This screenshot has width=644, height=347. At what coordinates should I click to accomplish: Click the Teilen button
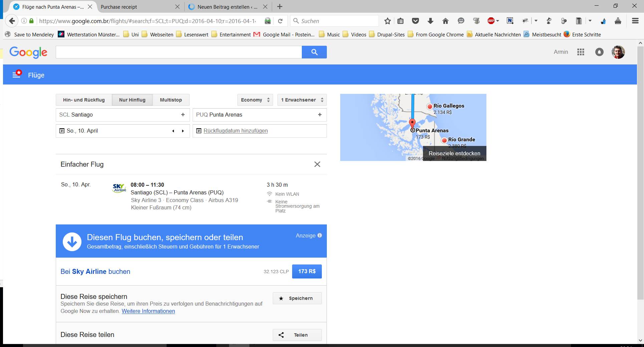pos(297,335)
